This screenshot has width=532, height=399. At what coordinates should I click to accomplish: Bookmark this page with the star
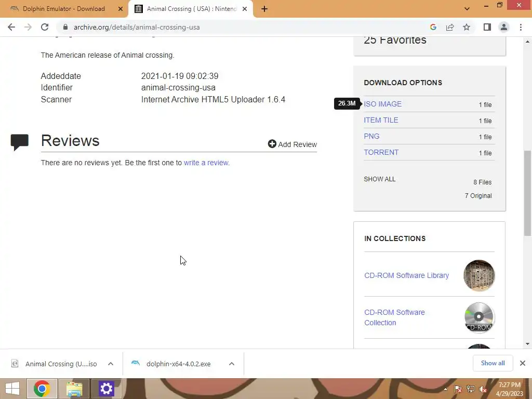467,27
